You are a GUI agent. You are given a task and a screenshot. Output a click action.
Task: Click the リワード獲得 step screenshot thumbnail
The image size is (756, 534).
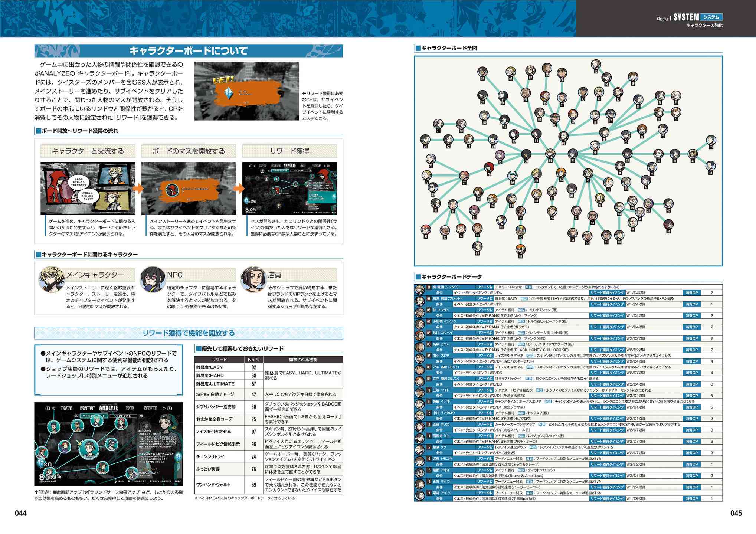click(289, 189)
